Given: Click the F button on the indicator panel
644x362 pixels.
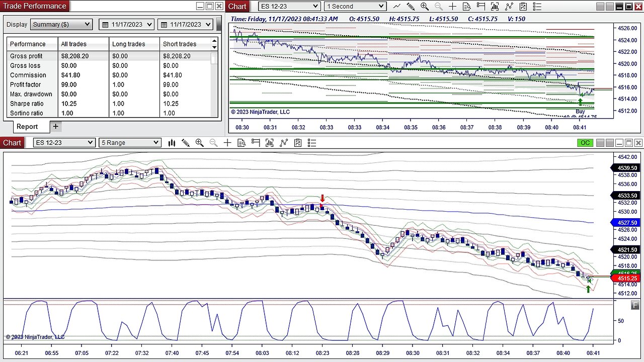Looking at the screenshot, I should click(635, 305).
